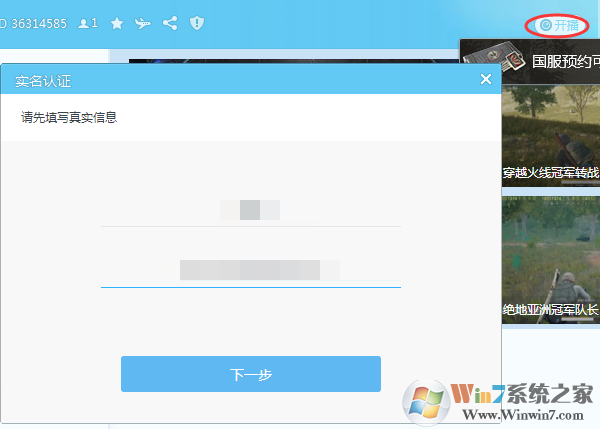
Task: Open the 穿越火线冠军转战 video thumbnail
Action: [x=551, y=136]
